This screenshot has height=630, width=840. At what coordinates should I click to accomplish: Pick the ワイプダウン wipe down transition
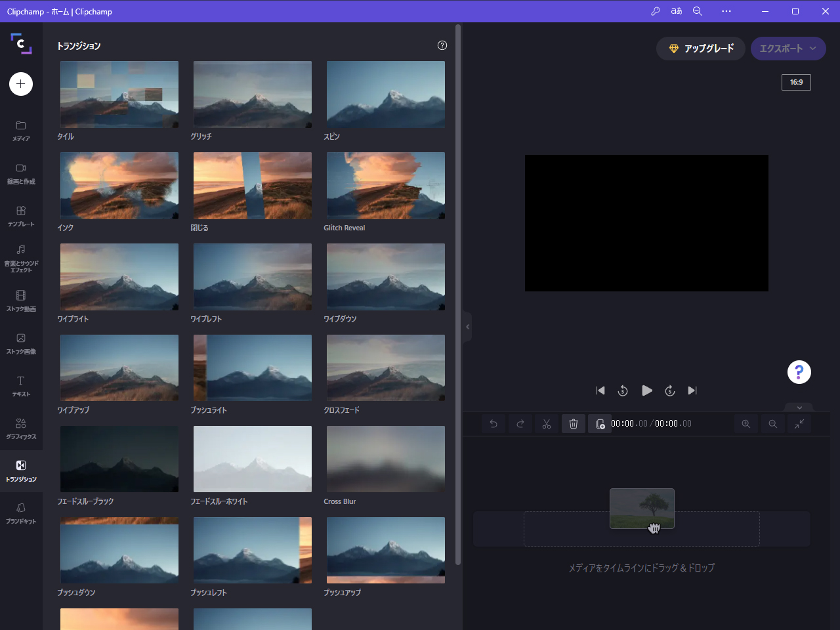point(386,277)
